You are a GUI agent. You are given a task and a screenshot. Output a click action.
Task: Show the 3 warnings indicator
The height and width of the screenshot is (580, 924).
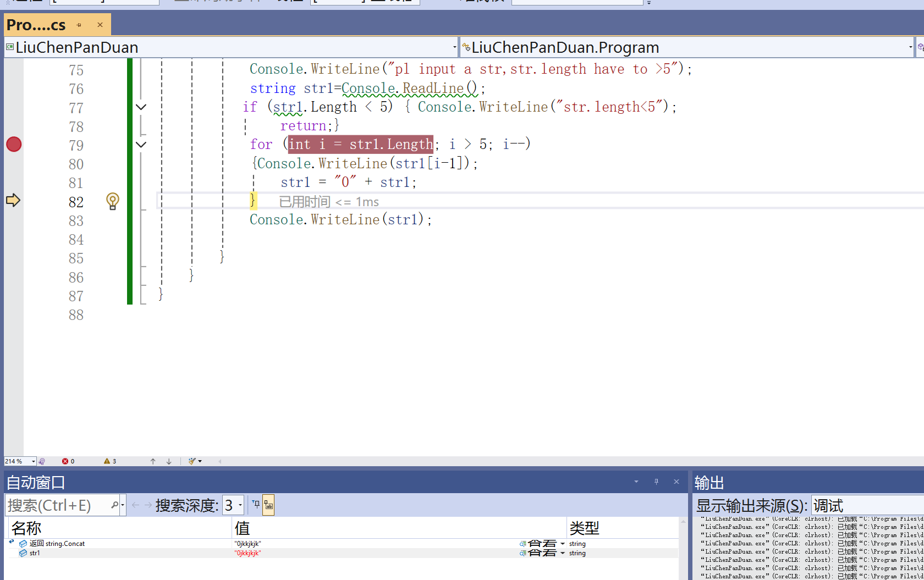click(110, 461)
